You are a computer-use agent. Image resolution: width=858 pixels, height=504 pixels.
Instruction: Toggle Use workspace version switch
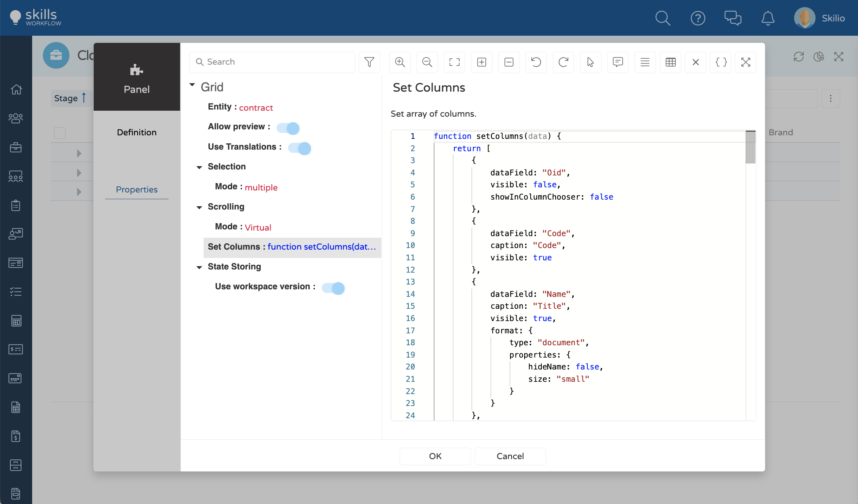point(333,288)
